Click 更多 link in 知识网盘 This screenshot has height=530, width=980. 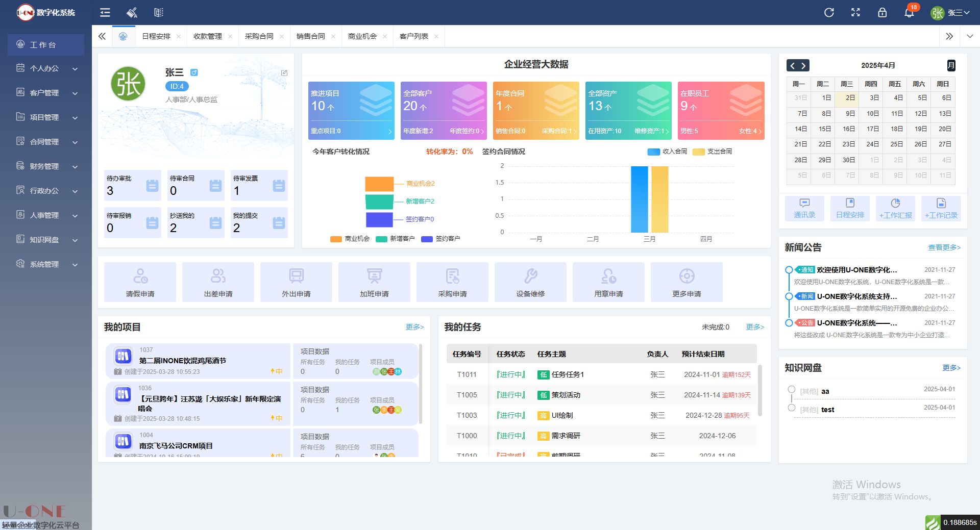click(x=952, y=368)
